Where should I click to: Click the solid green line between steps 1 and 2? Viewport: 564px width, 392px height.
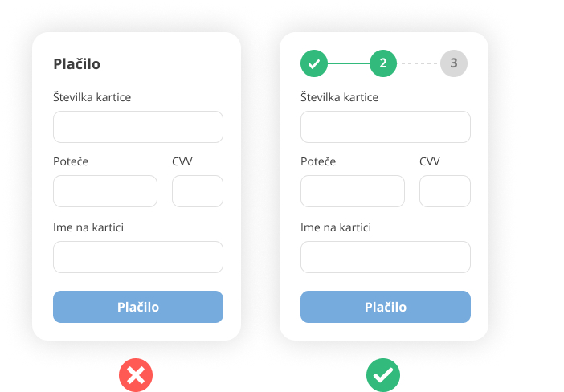349,63
